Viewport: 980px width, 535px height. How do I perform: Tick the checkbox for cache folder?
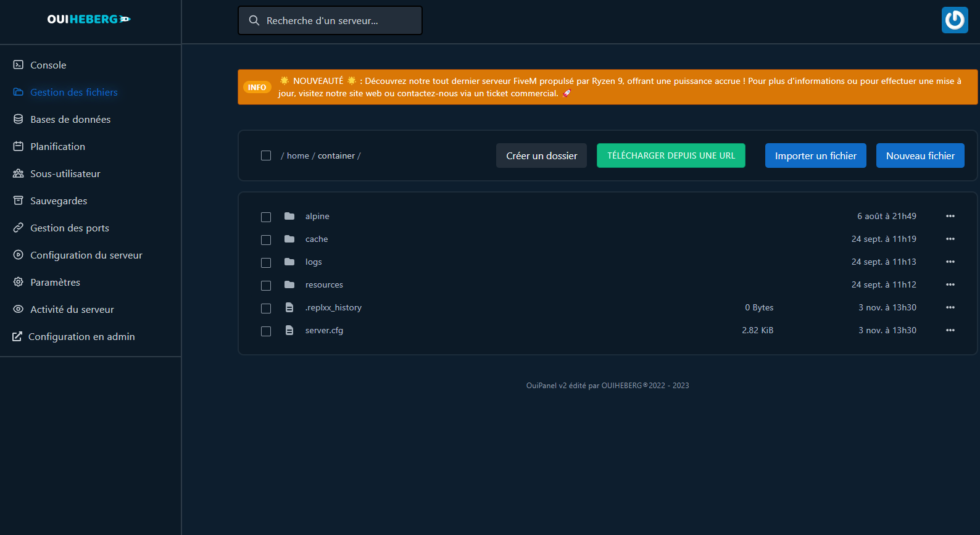click(x=266, y=239)
